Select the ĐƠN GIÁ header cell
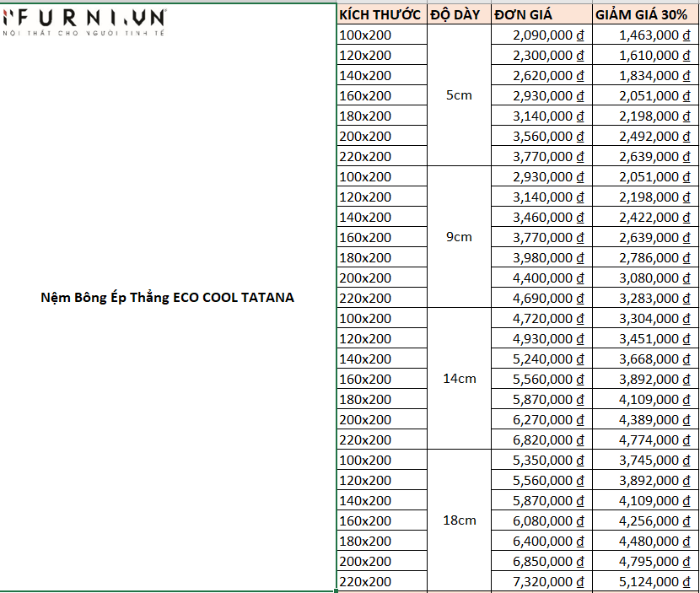Screen dimensions: 700x593 pyautogui.click(x=541, y=14)
